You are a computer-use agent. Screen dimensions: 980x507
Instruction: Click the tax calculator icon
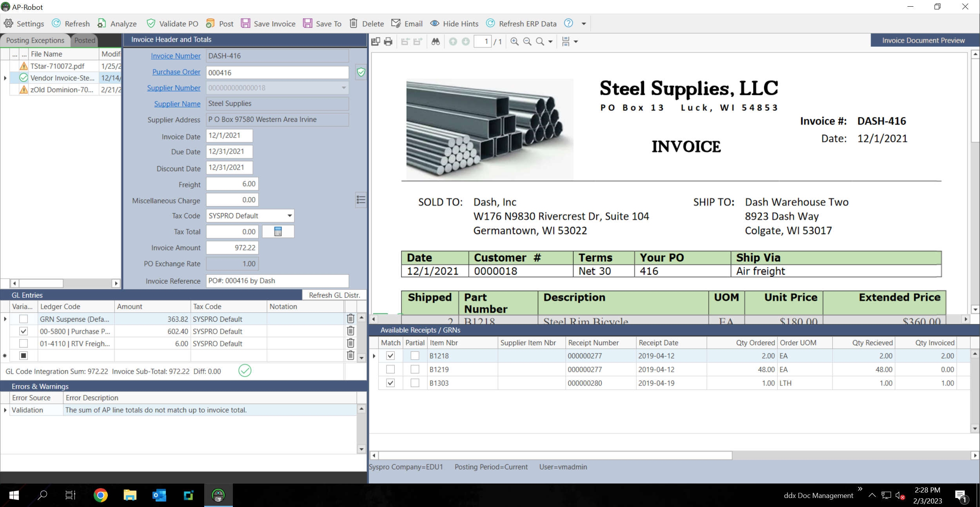pyautogui.click(x=278, y=232)
